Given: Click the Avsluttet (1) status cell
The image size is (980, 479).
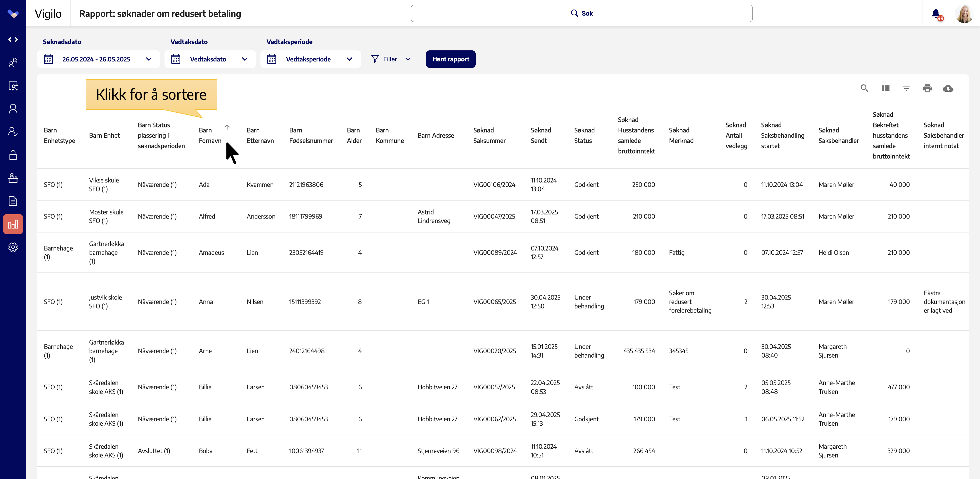Looking at the screenshot, I should 154,451.
